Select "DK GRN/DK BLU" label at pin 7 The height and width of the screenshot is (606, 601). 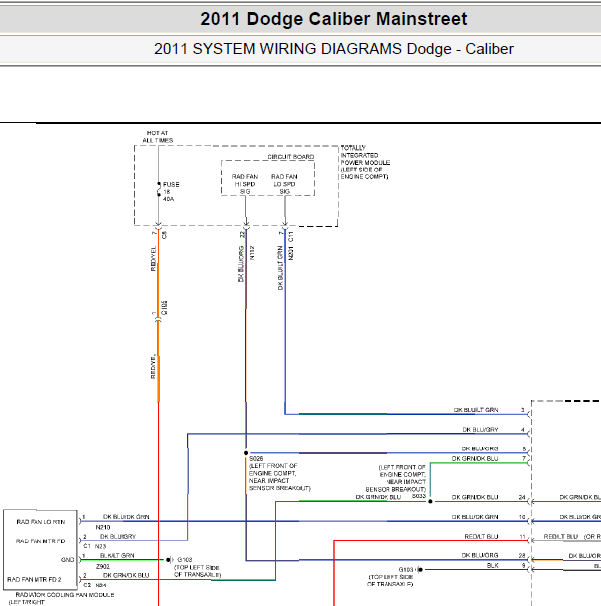475,459
